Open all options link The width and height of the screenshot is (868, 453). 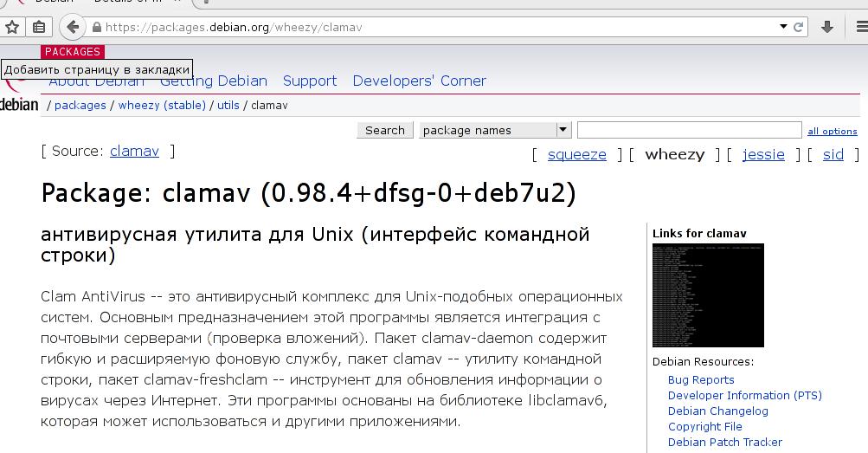pos(832,132)
